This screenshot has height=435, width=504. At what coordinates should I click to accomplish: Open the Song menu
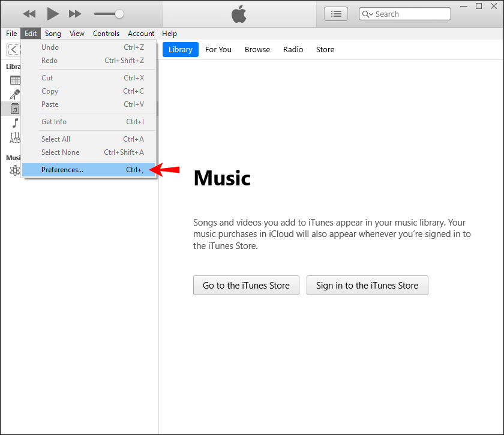[x=53, y=34]
